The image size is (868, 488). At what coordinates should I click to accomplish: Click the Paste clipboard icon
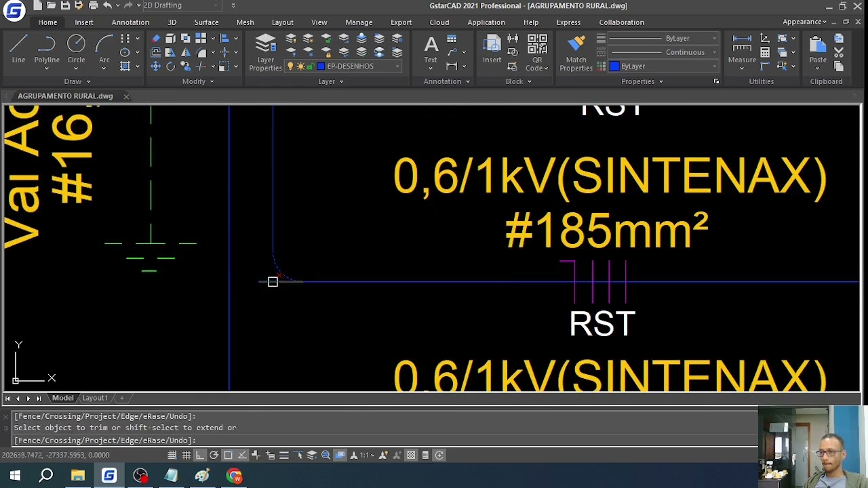click(x=818, y=49)
